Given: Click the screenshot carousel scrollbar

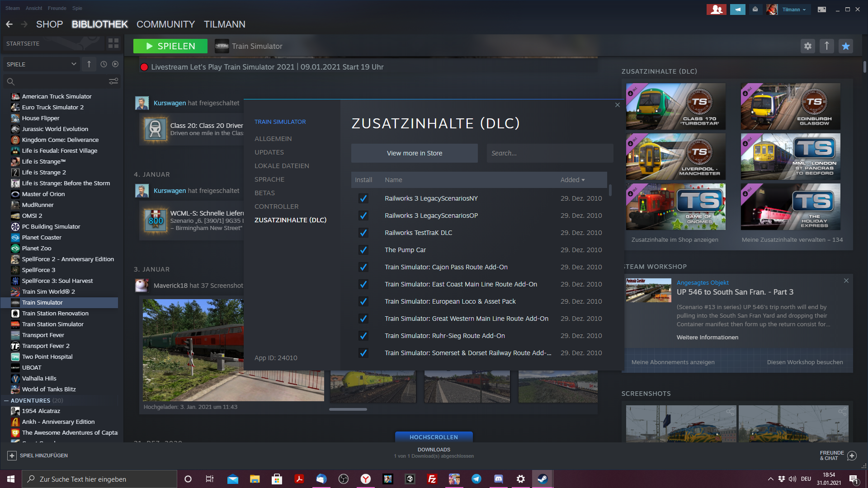Looking at the screenshot, I should (x=348, y=409).
